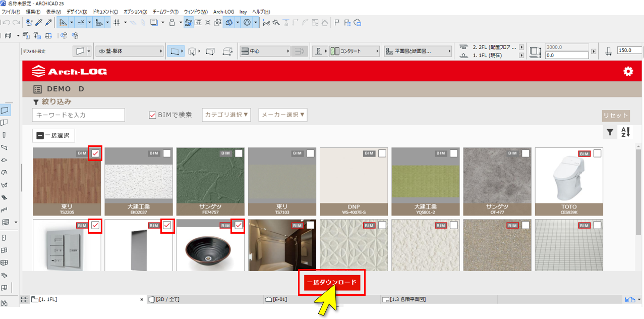The height and width of the screenshot is (319, 644).
Task: Expand the 1. 1FL home story arrow
Action: tap(521, 55)
